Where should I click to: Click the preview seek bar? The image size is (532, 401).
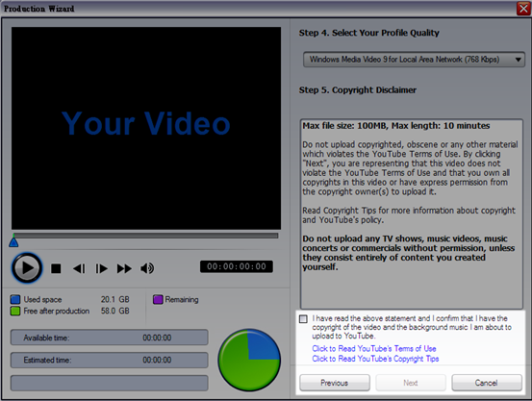(x=145, y=236)
